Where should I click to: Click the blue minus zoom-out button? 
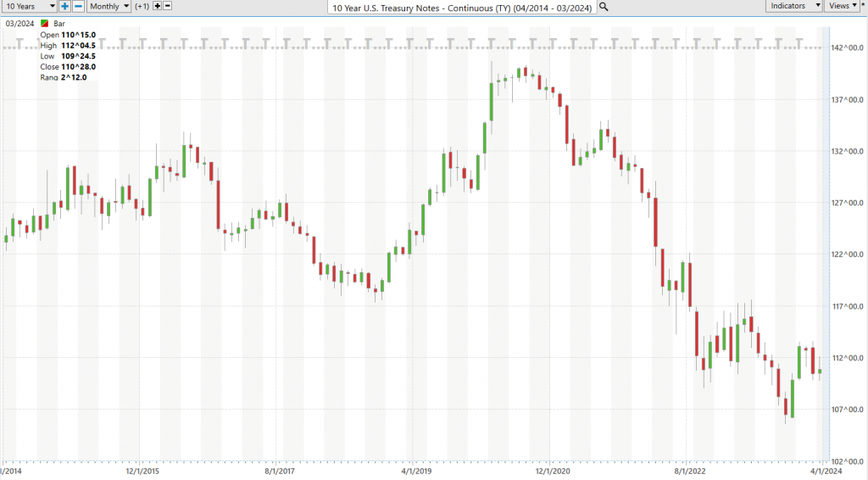[78, 6]
